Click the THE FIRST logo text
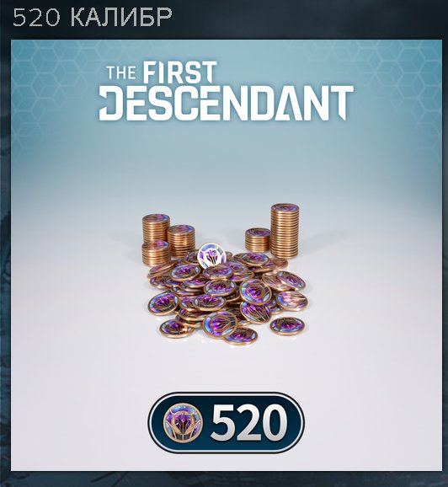The width and height of the screenshot is (448, 487). (162, 72)
